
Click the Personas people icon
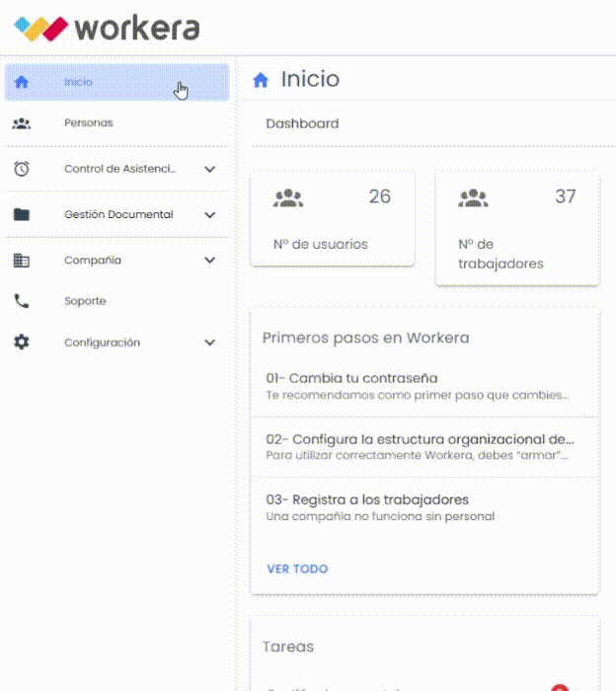[x=22, y=123]
